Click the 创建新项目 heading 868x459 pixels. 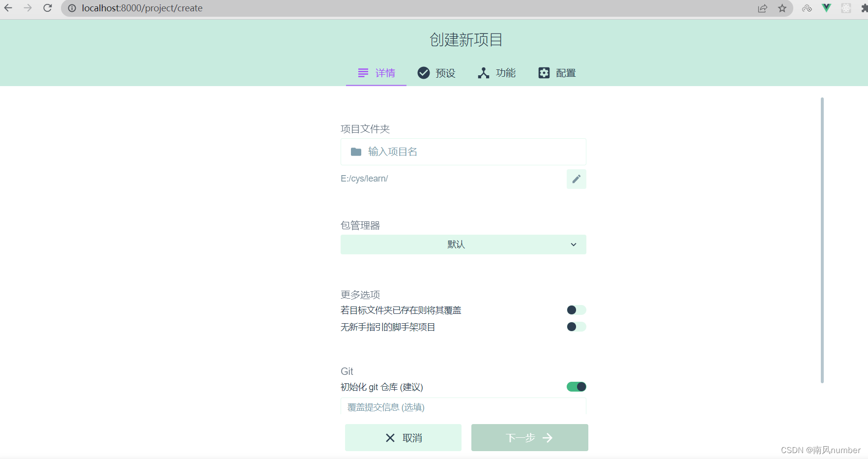click(x=466, y=40)
